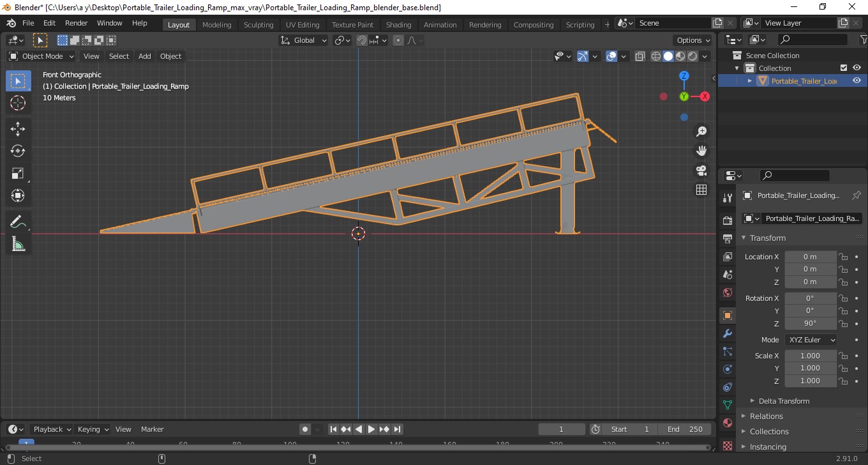Switch to Material Preview shading
The height and width of the screenshot is (465, 868).
680,56
